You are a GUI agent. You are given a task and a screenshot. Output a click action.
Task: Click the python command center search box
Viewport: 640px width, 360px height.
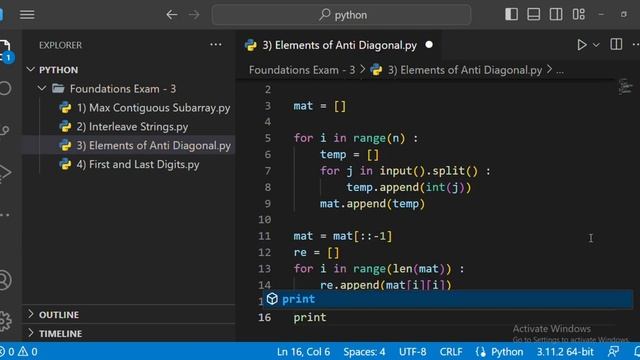pyautogui.click(x=341, y=15)
